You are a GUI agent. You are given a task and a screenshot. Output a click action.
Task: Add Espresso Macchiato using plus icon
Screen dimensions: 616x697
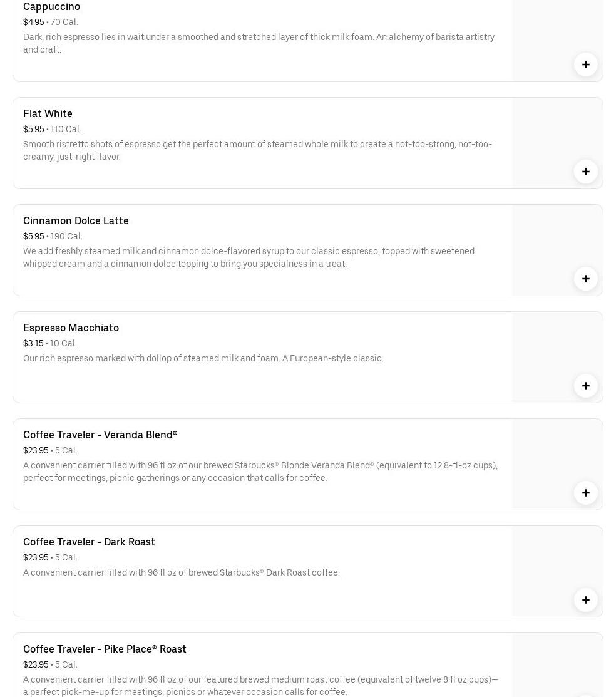(585, 386)
